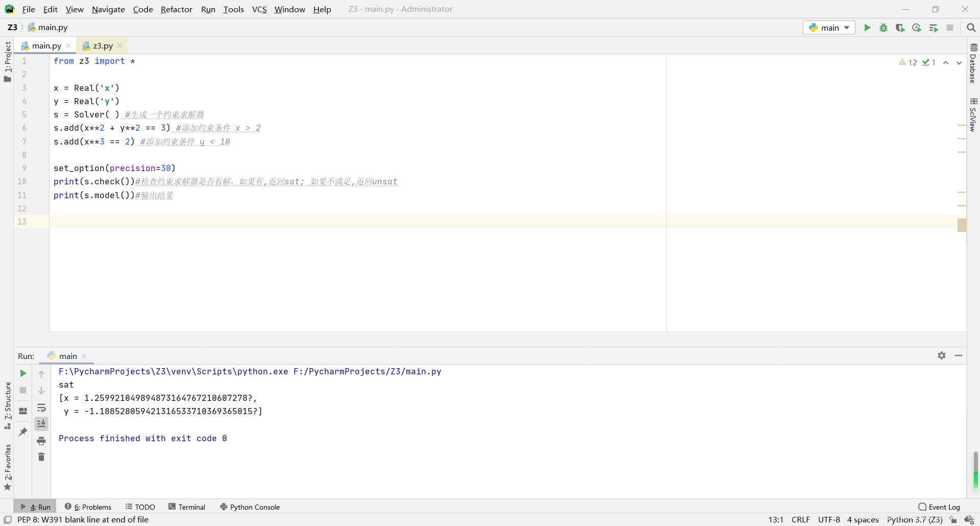The height and width of the screenshot is (526, 980).
Task: Toggle soft-wrap in the Run console
Action: (41, 408)
